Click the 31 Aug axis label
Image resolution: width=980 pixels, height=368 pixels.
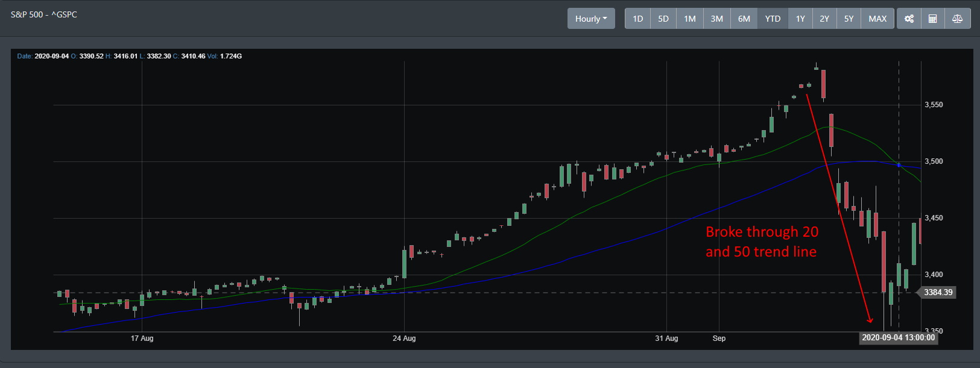coord(666,338)
